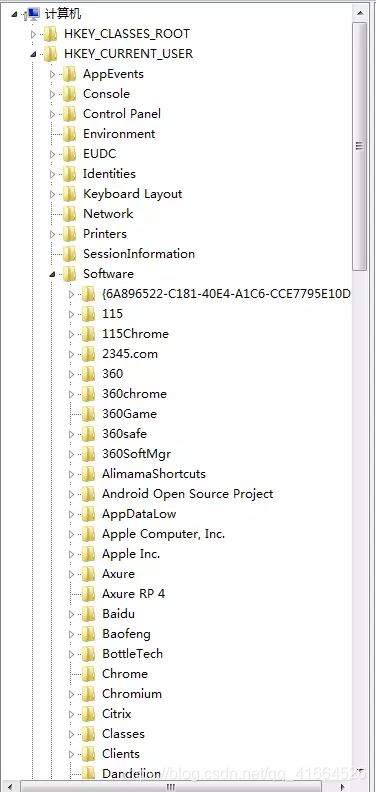Screen dimensions: 376x792
Task: Click the HKEY_CLASSES_ROOT folder icon
Action: tap(51, 34)
